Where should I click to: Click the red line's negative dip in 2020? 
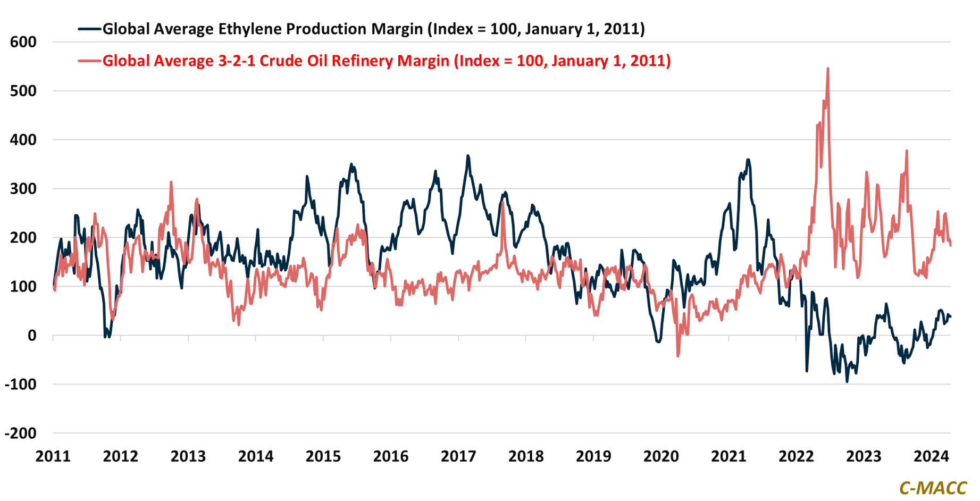coord(678,355)
